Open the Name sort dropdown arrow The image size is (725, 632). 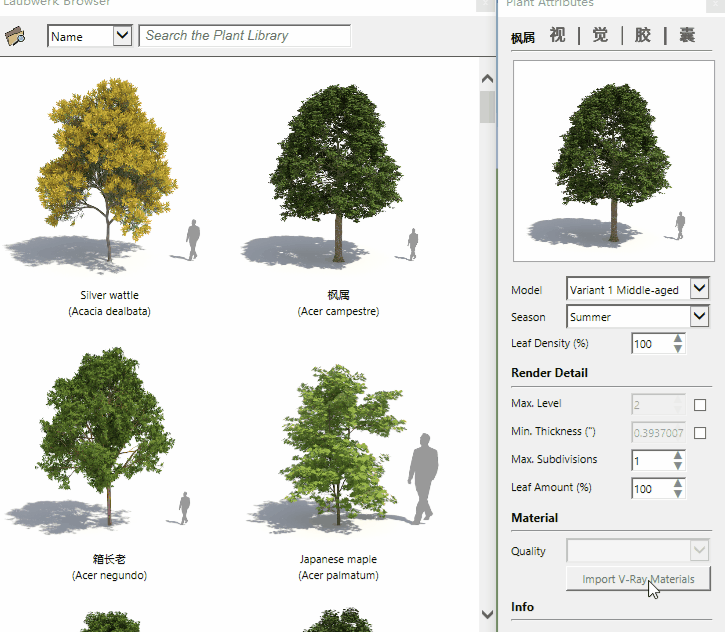pos(123,36)
